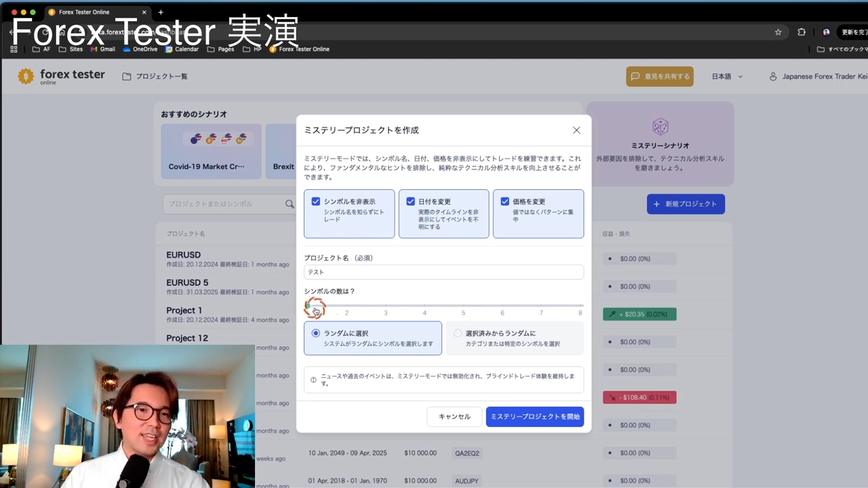
Task: Open the 日本語 language dropdown
Action: 727,77
